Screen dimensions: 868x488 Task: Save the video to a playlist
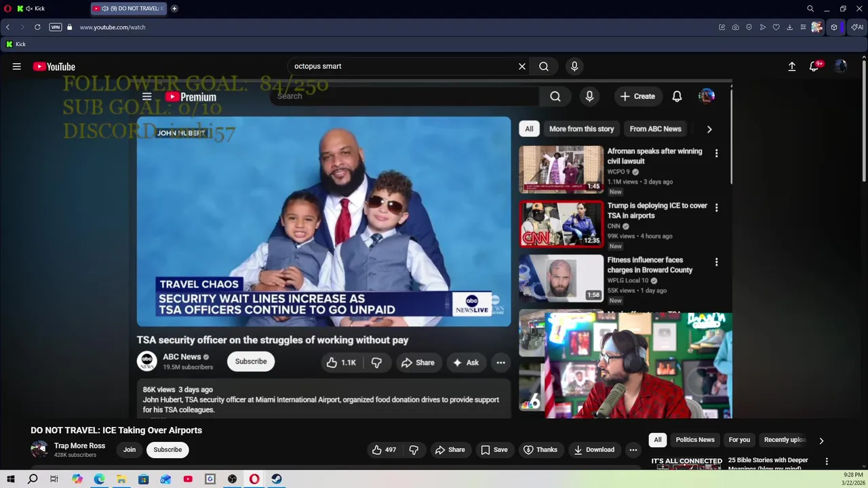pos(494,449)
